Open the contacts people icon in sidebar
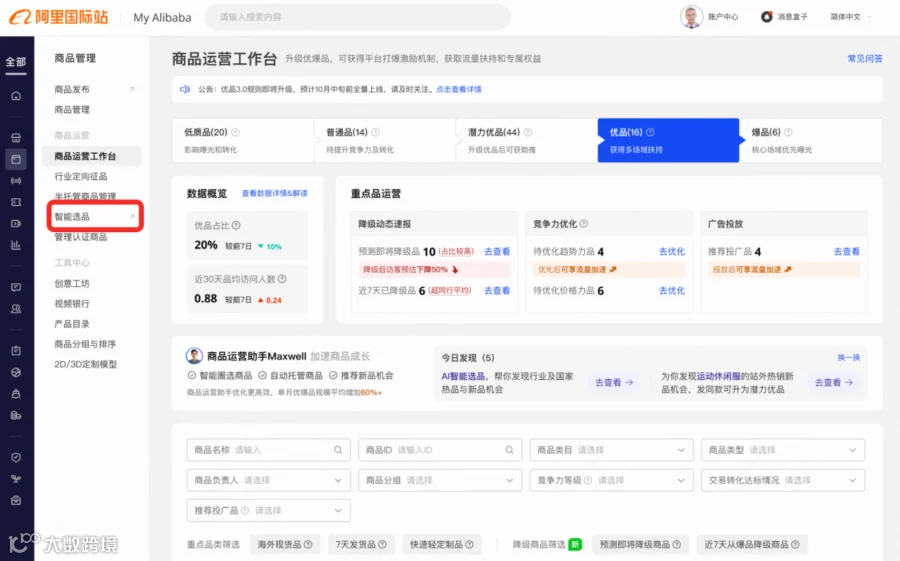Image resolution: width=900 pixels, height=561 pixels. pyautogui.click(x=16, y=309)
